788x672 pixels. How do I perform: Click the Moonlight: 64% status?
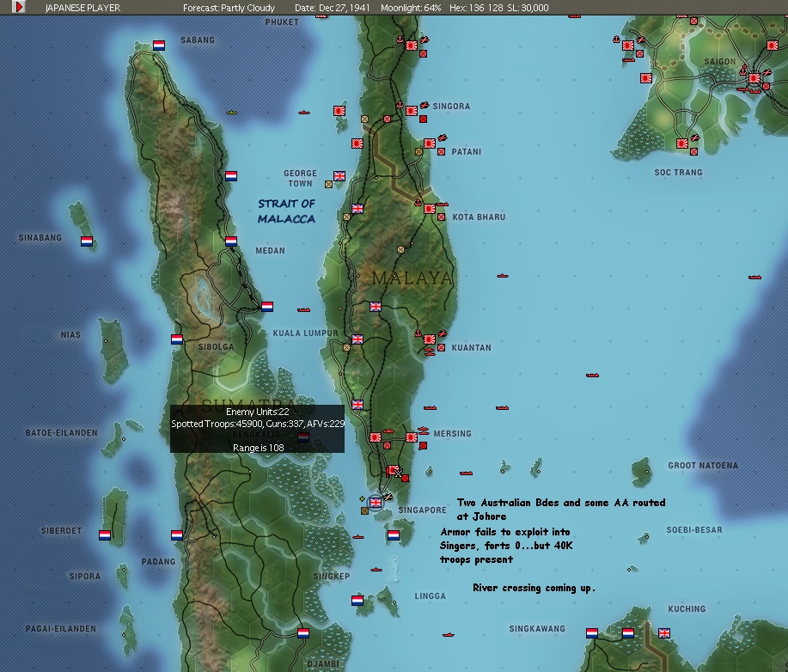(411, 8)
